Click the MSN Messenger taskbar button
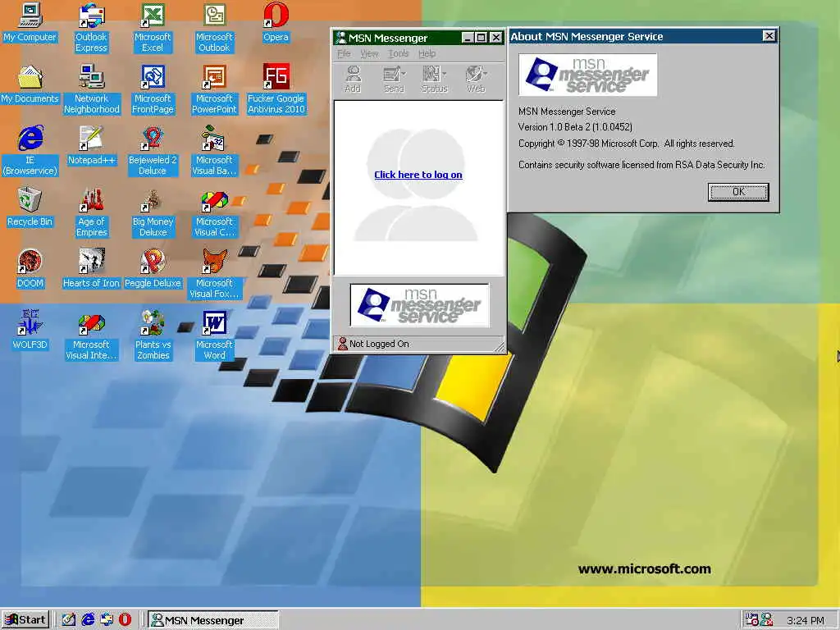This screenshot has width=840, height=630. pyautogui.click(x=212, y=620)
